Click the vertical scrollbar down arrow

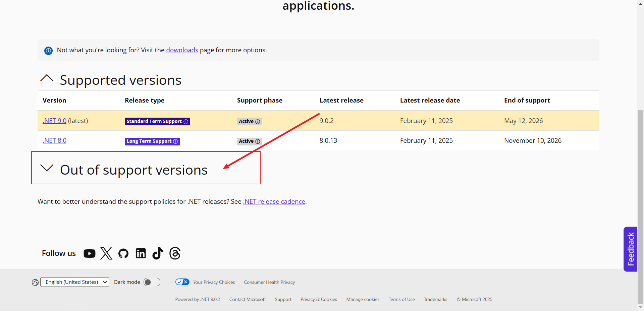(x=640, y=307)
